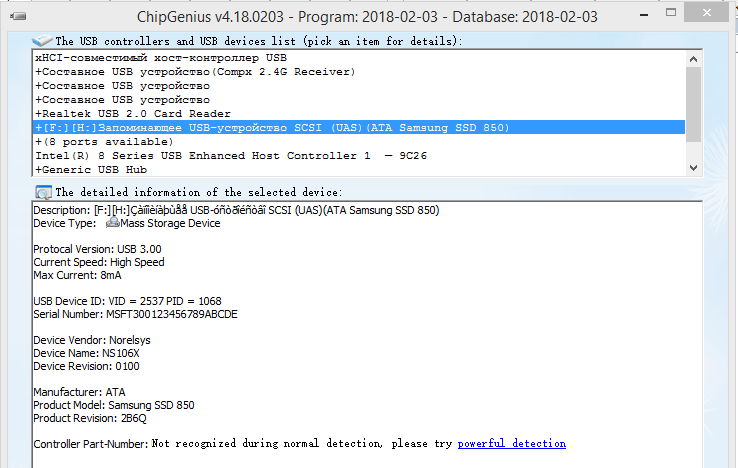Click the device list scroll up arrow

[693, 59]
